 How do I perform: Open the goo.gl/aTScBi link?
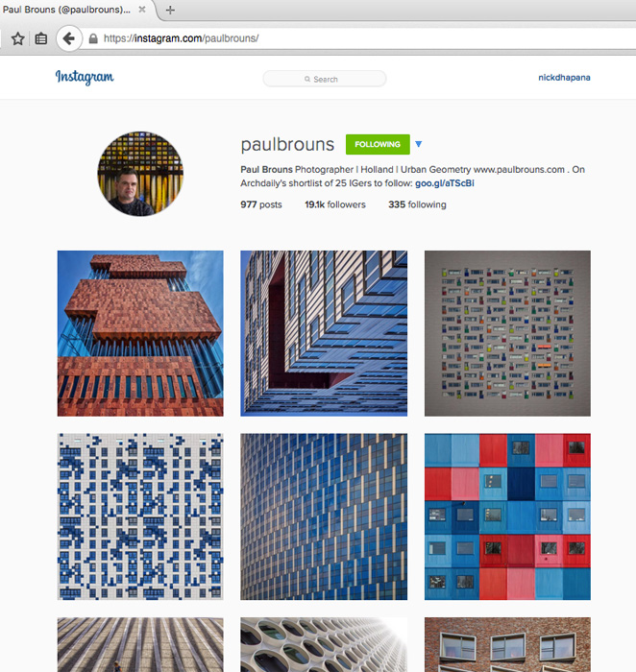(x=444, y=183)
